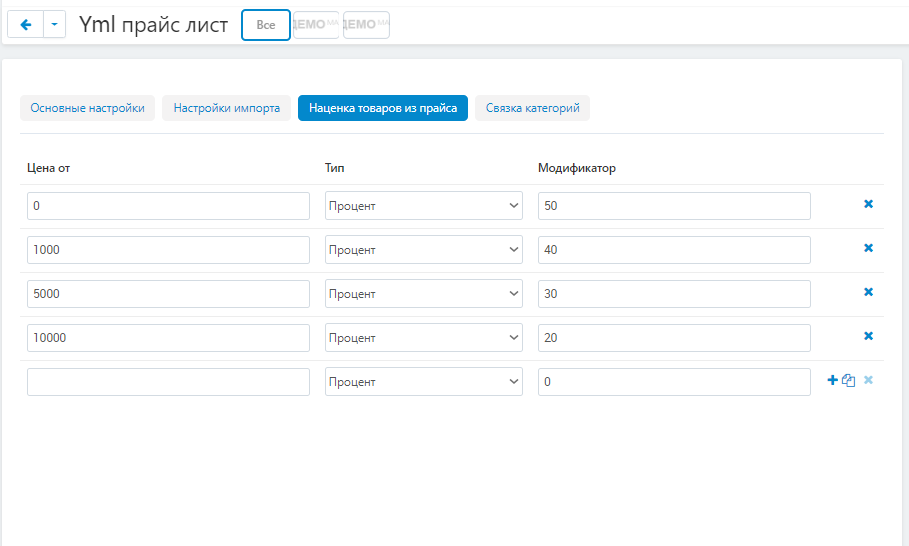The image size is (909, 546).
Task: Click the Цена от column header
Action: (x=49, y=168)
